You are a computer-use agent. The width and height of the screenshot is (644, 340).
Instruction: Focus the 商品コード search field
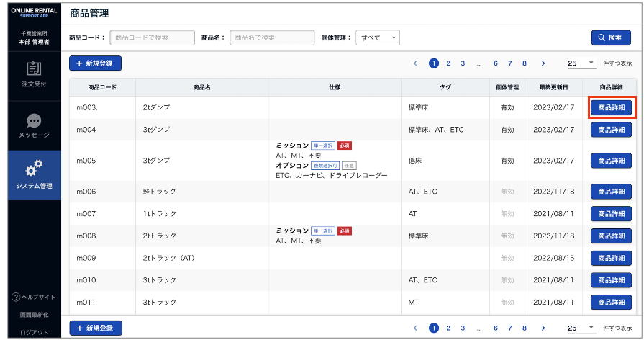[x=152, y=37]
